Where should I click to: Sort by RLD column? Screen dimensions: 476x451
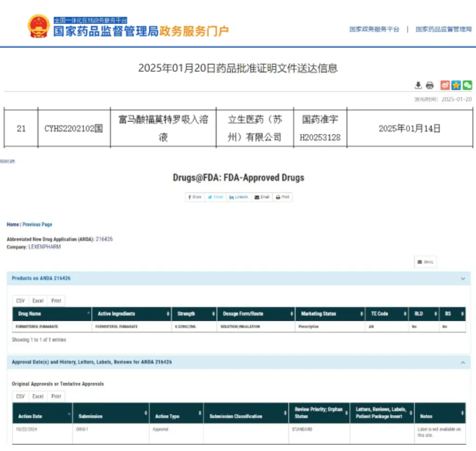coord(424,314)
